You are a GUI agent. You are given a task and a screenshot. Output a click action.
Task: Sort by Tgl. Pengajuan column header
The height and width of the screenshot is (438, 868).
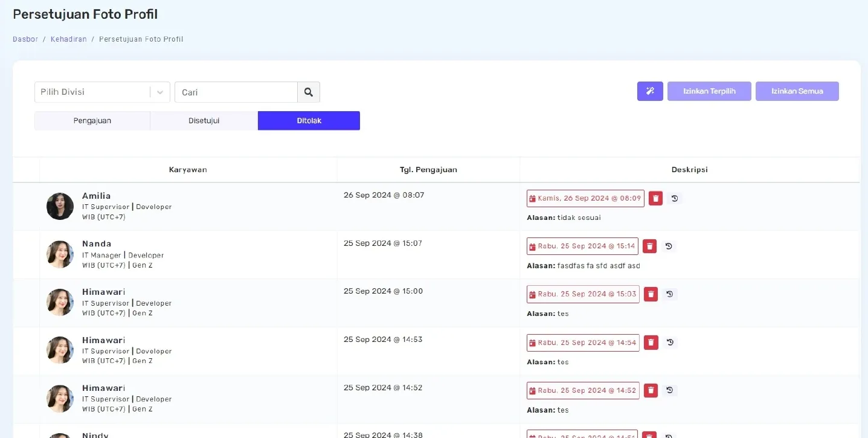click(428, 170)
